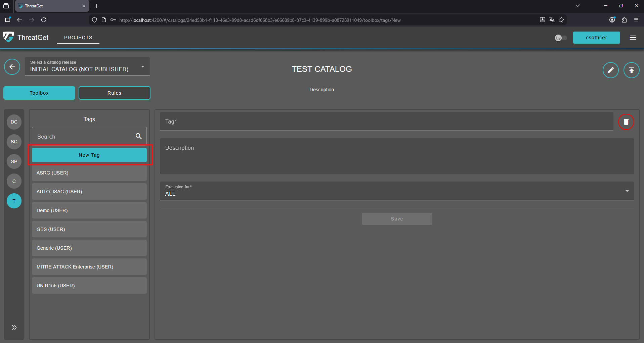Open the Exclusive for dropdown
644x343 pixels.
[396, 191]
